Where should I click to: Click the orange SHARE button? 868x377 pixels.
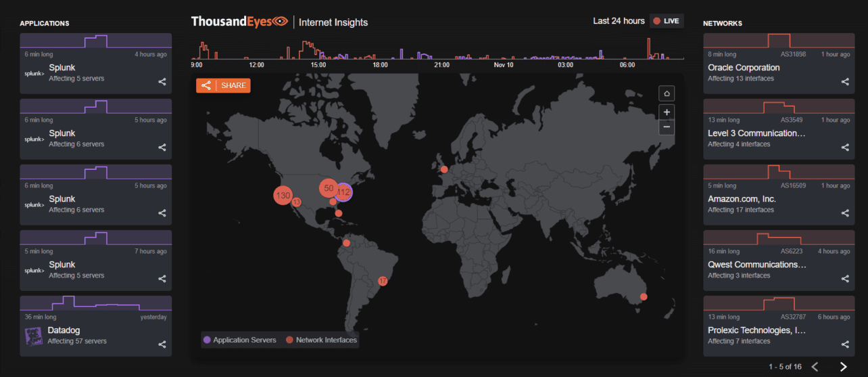pyautogui.click(x=224, y=85)
